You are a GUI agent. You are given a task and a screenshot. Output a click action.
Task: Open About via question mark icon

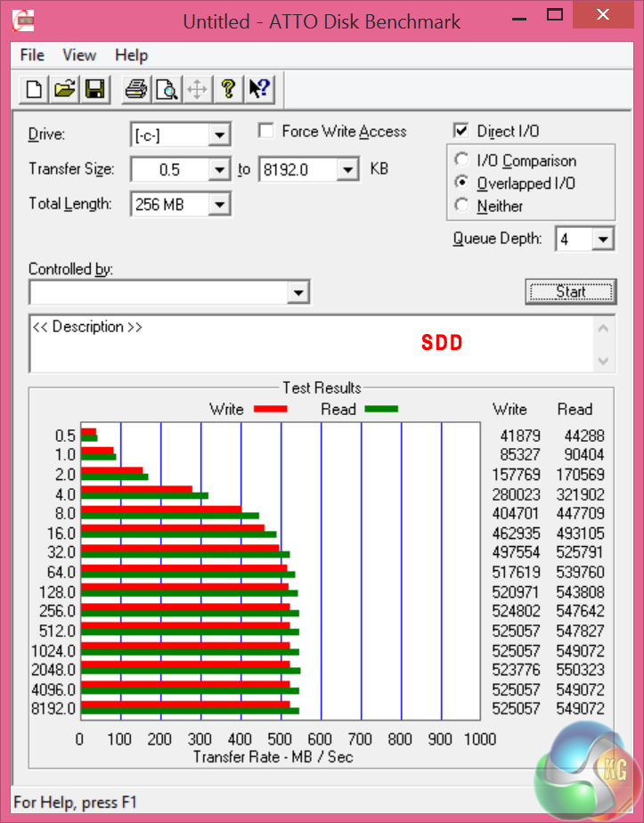tap(228, 89)
